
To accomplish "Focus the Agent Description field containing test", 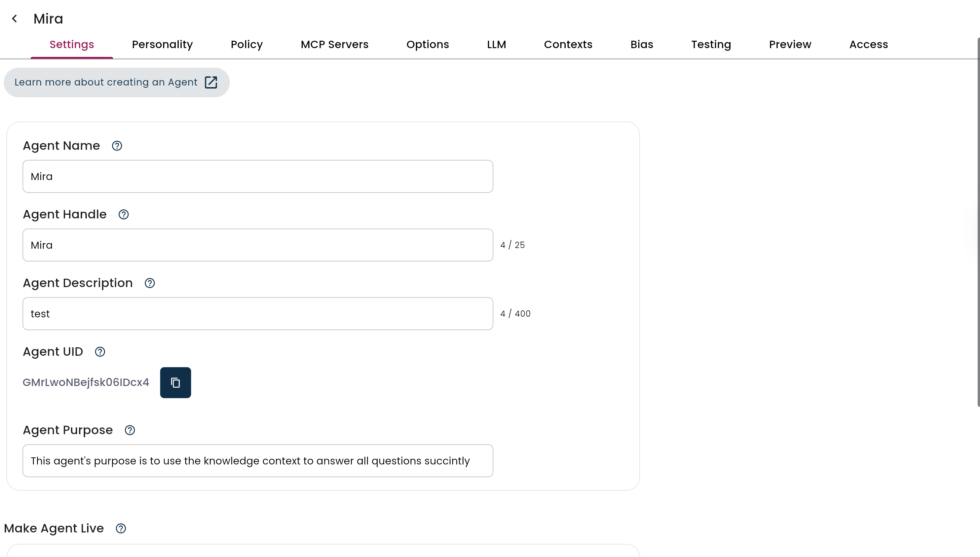I will 258,314.
